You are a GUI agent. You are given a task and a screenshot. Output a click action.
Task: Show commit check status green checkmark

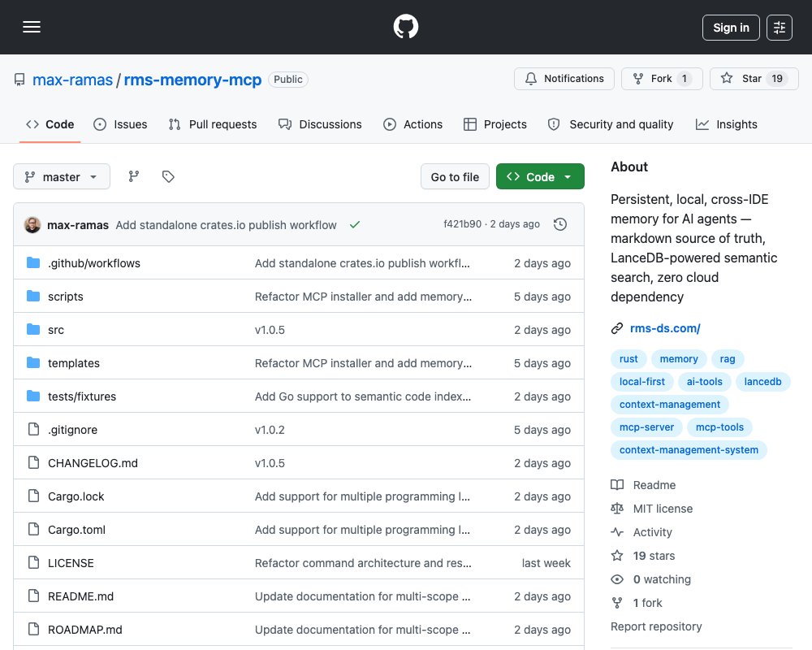355,224
